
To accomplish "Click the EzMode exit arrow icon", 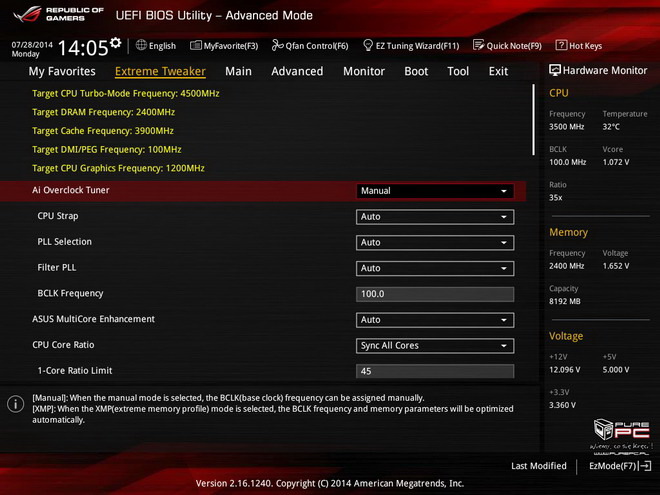I will coord(645,466).
